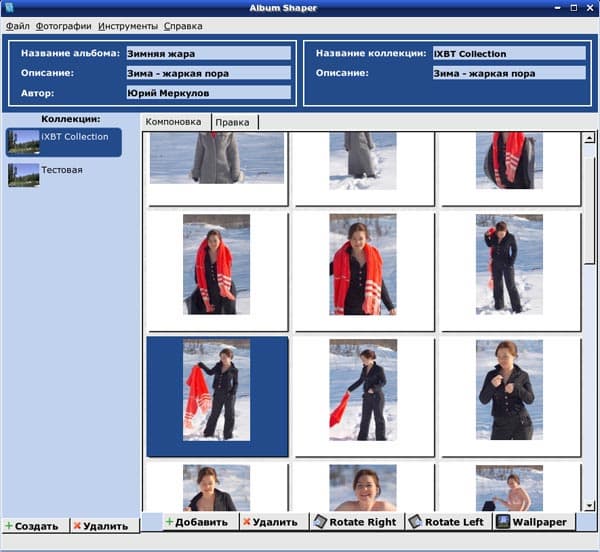Select the IXBT Collection list item
The image size is (600, 552).
[x=64, y=142]
